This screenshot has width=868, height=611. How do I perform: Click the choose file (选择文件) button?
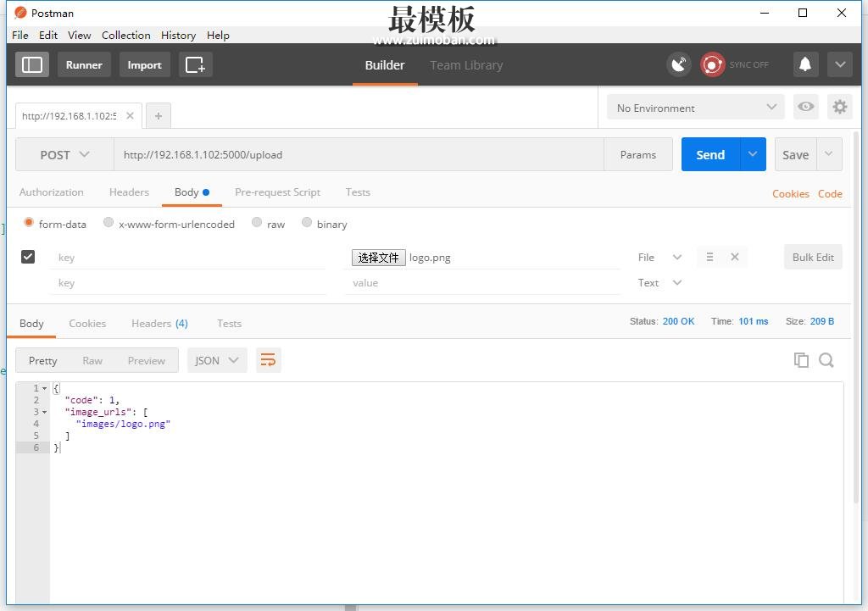tap(379, 258)
